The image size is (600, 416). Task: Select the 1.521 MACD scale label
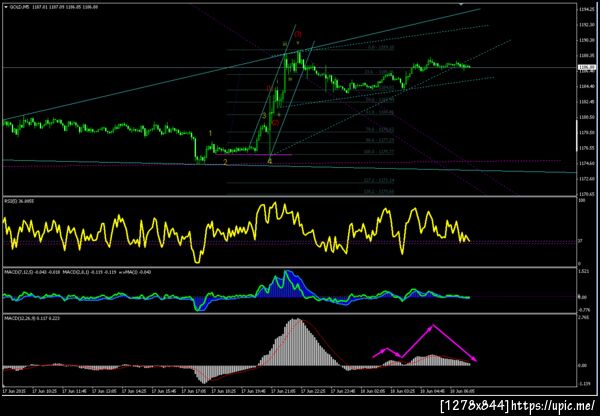tap(583, 271)
